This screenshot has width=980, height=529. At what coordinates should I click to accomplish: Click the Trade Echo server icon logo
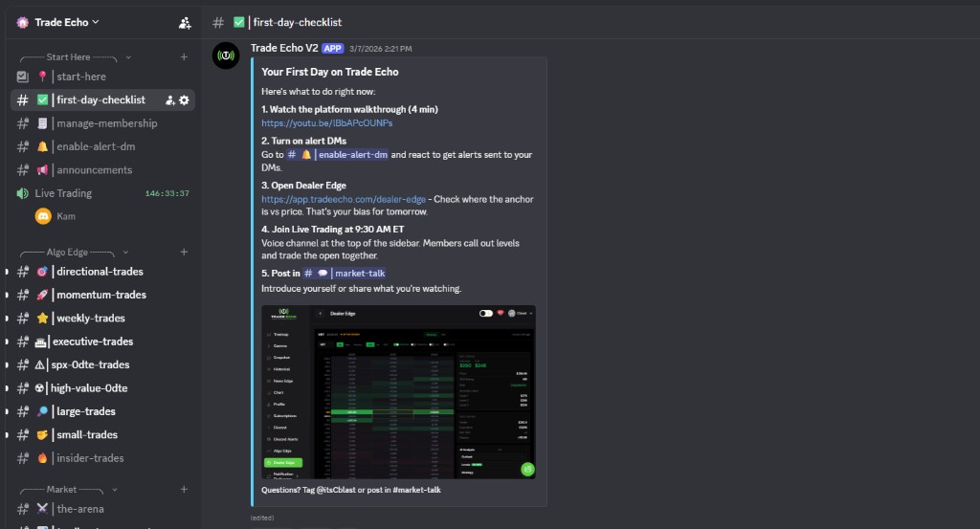(23, 23)
